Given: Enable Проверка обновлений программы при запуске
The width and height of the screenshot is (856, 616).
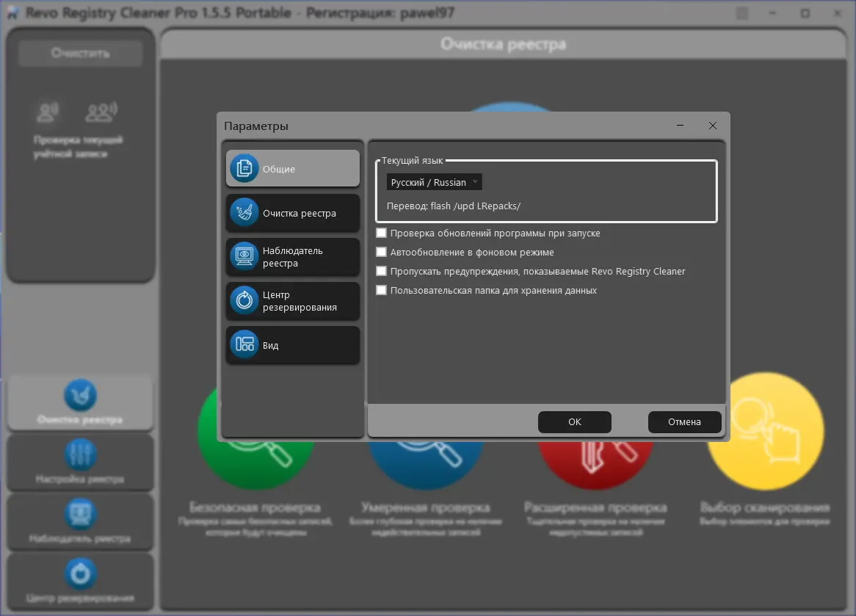Looking at the screenshot, I should (382, 233).
